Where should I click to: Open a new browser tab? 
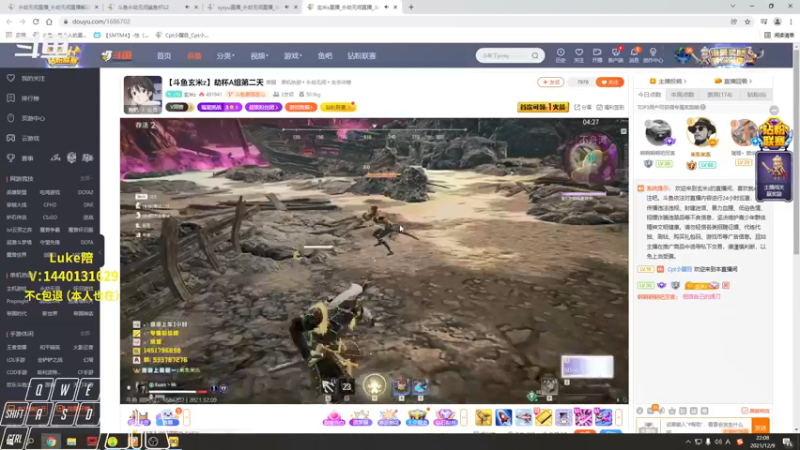(x=411, y=7)
